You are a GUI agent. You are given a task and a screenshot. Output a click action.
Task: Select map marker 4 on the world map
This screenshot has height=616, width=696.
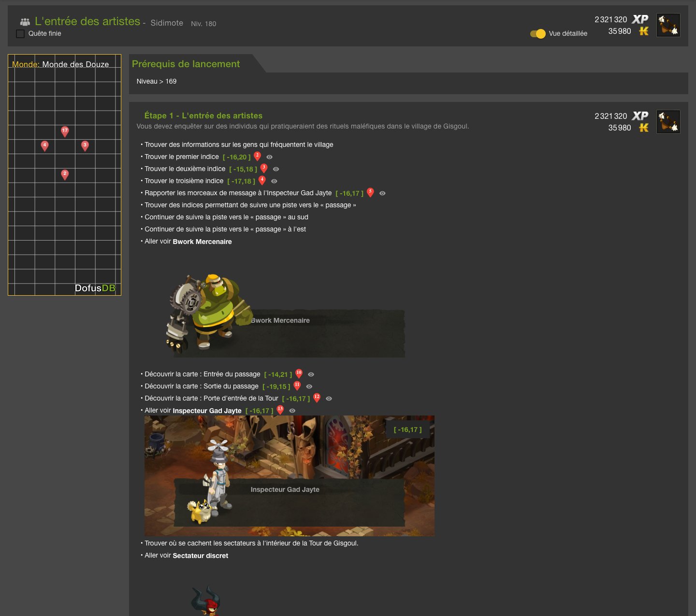44,146
